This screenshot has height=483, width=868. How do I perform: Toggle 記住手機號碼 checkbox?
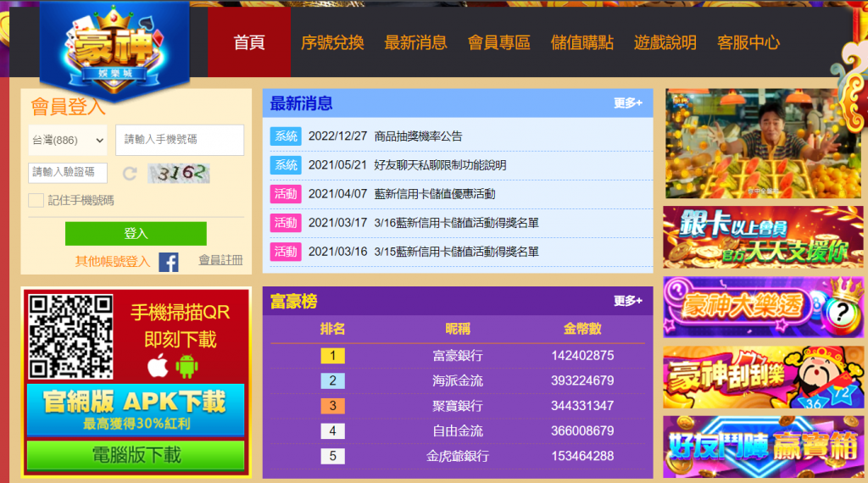pos(36,200)
